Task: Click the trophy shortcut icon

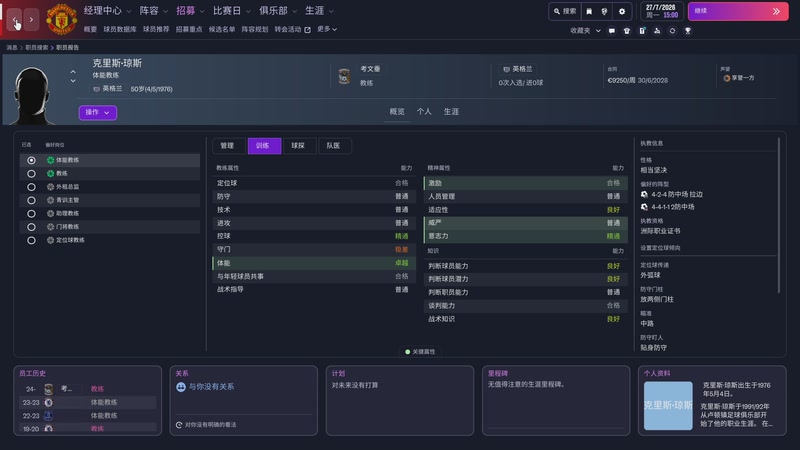Action: [688, 31]
